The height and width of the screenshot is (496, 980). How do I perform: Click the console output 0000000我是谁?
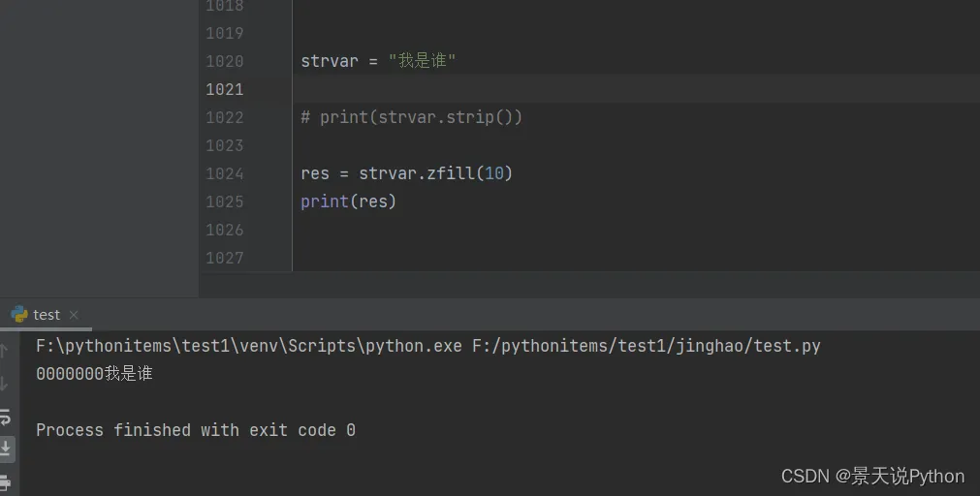[94, 374]
